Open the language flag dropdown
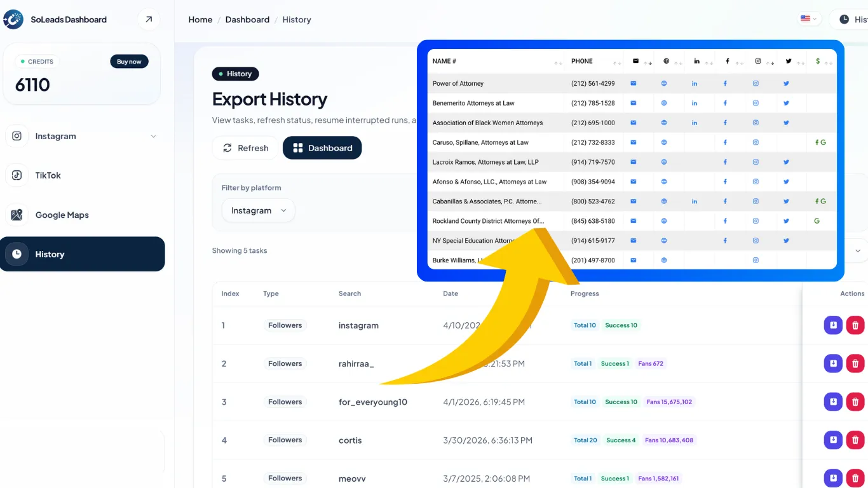This screenshot has width=868, height=488. pos(808,19)
